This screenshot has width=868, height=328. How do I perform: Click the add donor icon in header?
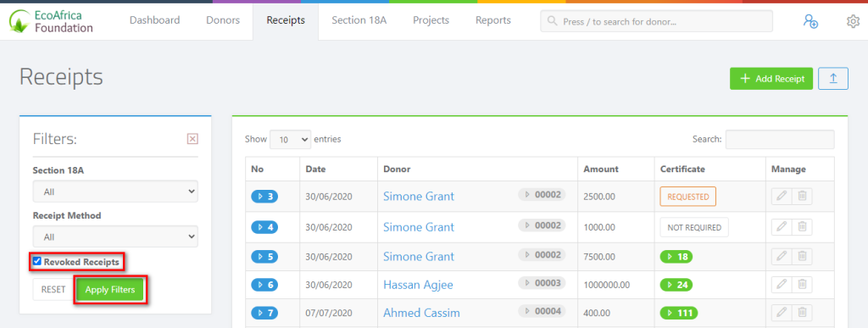pyautogui.click(x=810, y=21)
